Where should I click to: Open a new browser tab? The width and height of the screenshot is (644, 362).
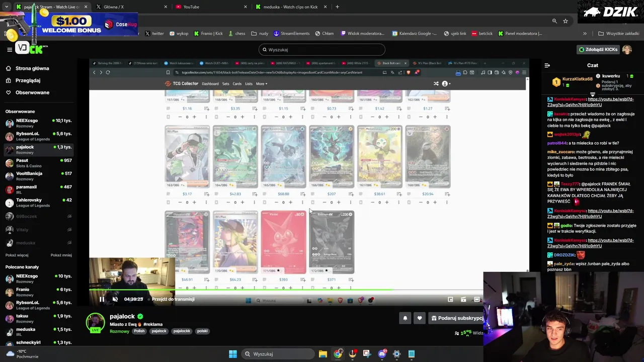tap(337, 7)
